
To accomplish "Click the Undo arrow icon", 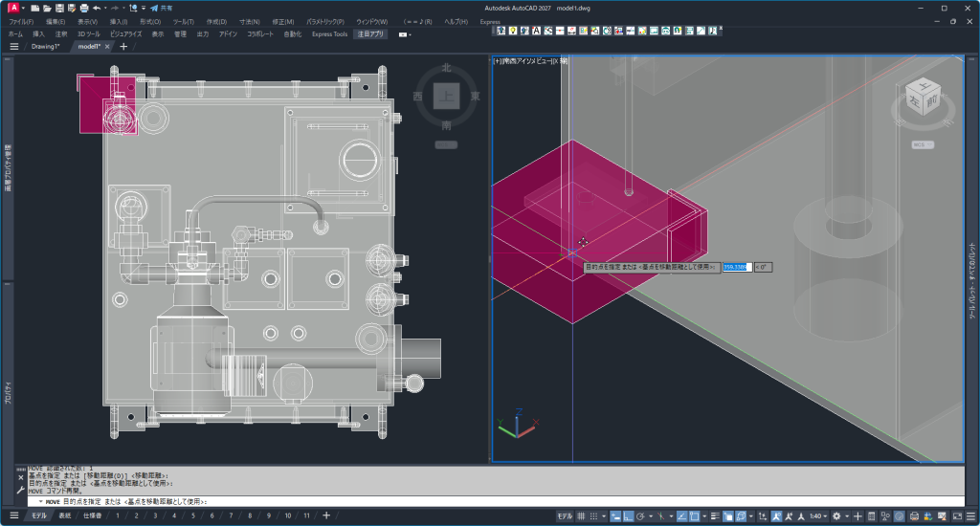I will click(x=97, y=8).
